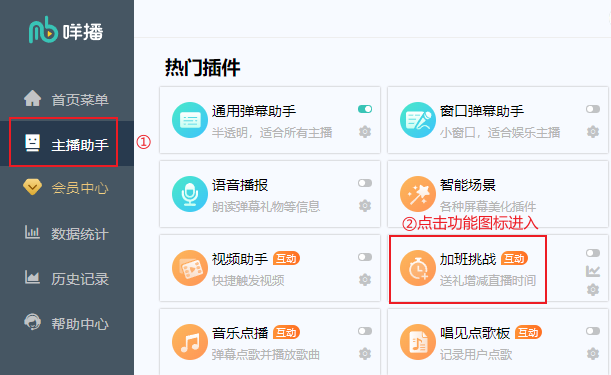Click description 记录用户点歌
Image resolution: width=611 pixels, height=375 pixels.
coord(476,355)
